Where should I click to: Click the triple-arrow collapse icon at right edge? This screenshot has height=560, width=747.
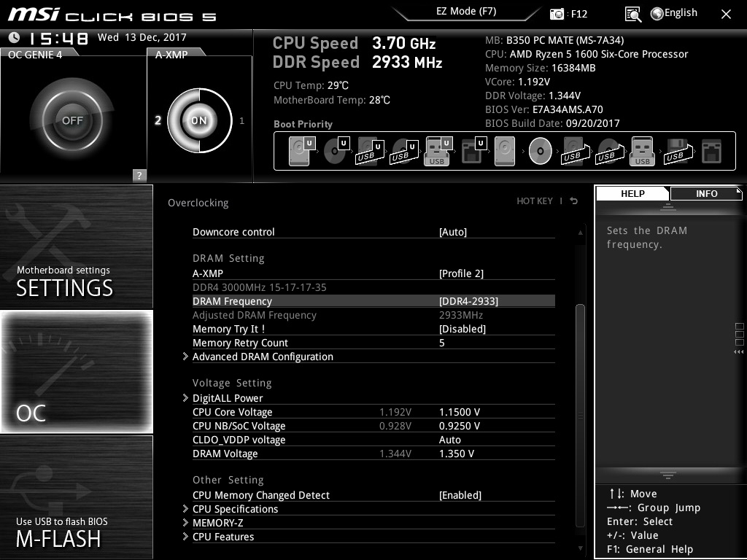click(738, 352)
